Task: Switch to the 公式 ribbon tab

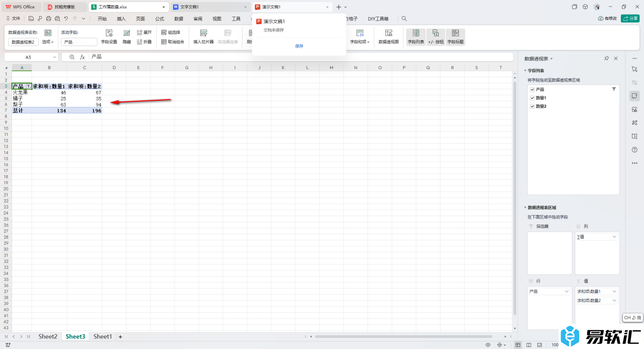Action: tap(159, 19)
